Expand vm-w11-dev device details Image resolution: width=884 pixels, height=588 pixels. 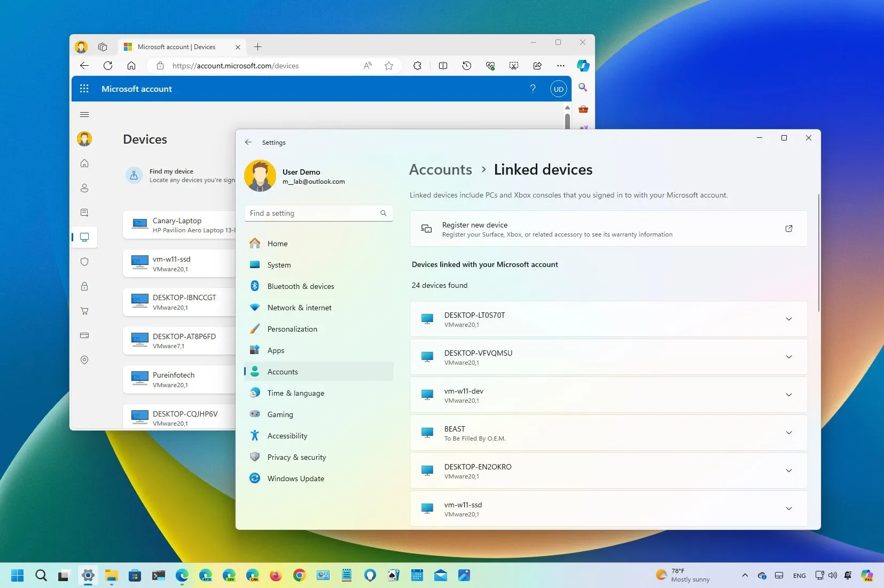coord(789,395)
